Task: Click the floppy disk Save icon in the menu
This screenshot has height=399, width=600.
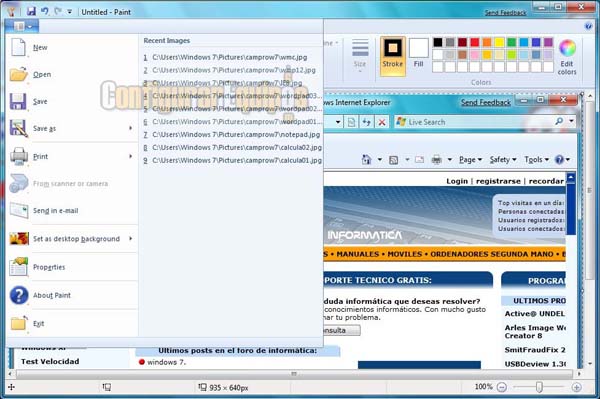Action: 18,101
